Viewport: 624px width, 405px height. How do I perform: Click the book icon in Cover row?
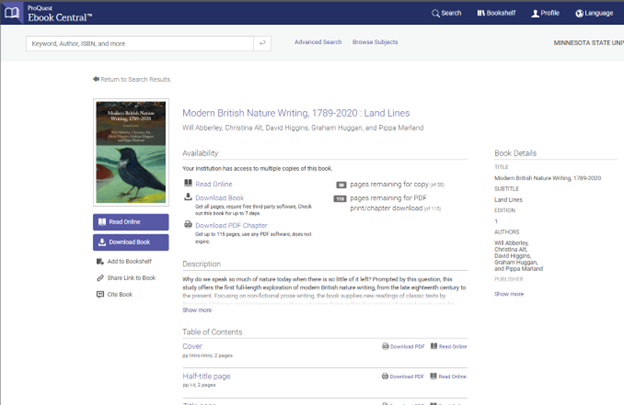434,346
